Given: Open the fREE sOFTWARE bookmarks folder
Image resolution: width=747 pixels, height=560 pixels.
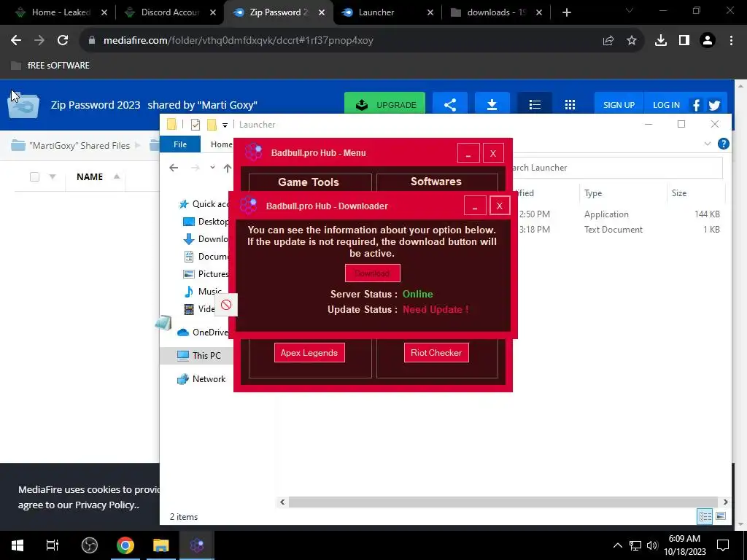Looking at the screenshot, I should pyautogui.click(x=50, y=66).
